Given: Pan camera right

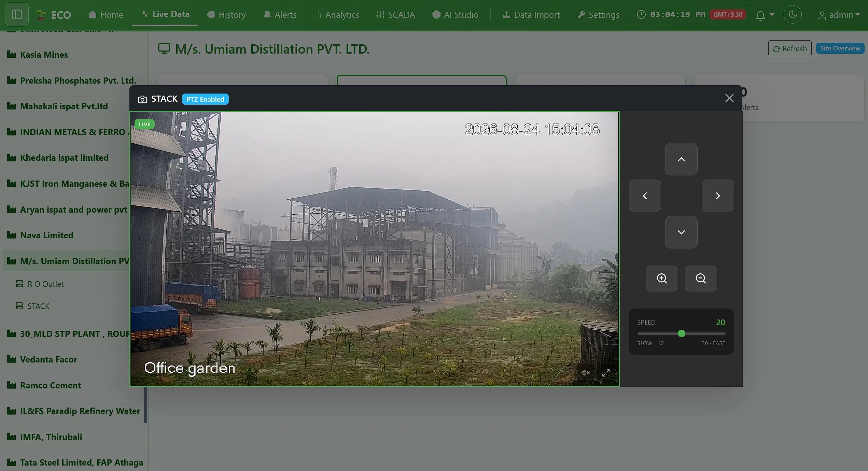Looking at the screenshot, I should (718, 196).
